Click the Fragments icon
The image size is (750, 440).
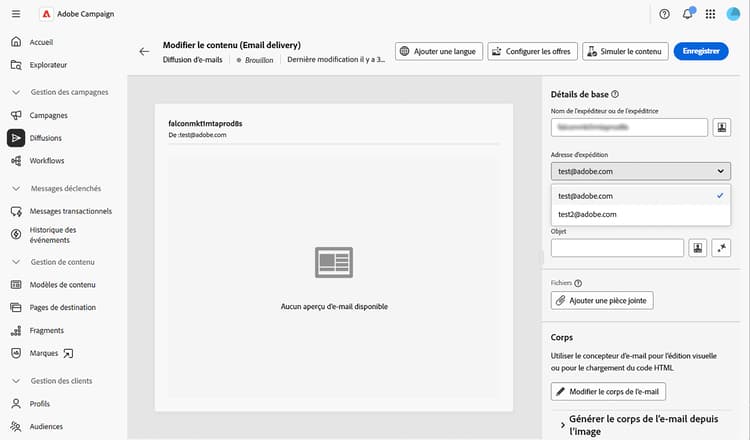[16, 330]
